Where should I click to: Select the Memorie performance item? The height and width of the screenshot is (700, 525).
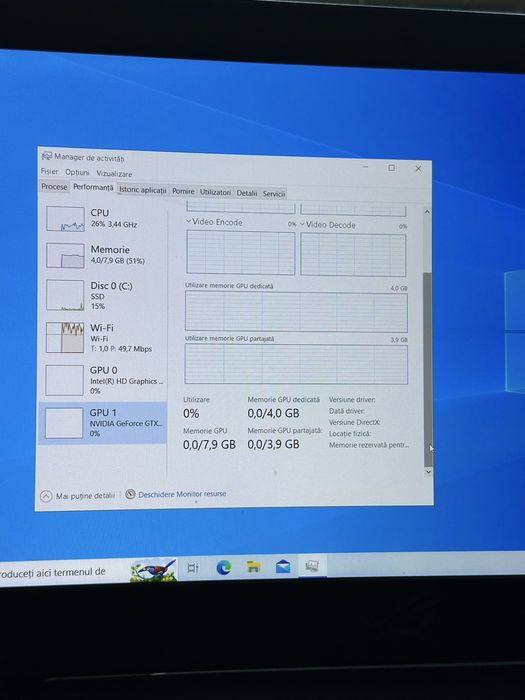[104, 255]
